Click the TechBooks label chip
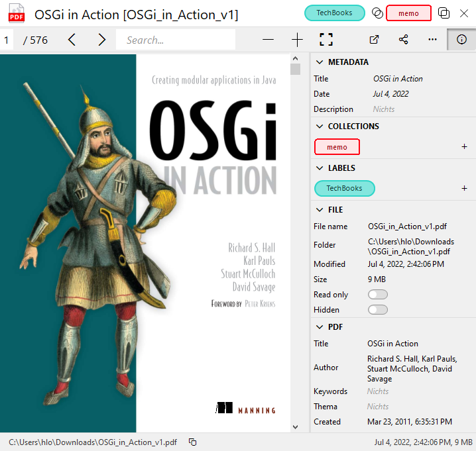The image size is (476, 451). click(x=344, y=188)
